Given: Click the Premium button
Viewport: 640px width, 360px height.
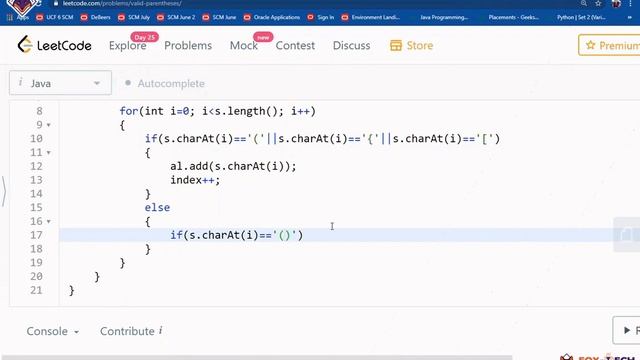Looking at the screenshot, I should pos(609,45).
